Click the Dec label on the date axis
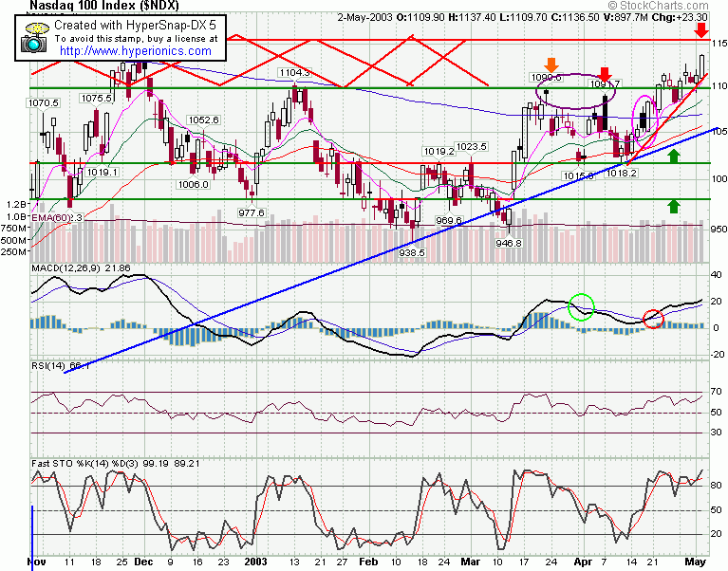This screenshot has height=571, width=728. pyautogui.click(x=143, y=562)
